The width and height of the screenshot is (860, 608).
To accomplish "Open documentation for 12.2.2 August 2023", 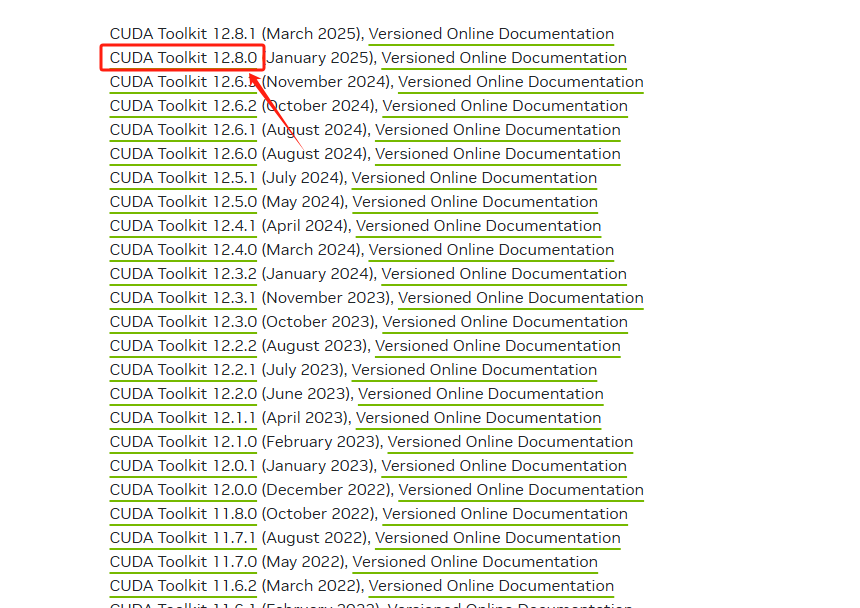I will coord(497,346).
